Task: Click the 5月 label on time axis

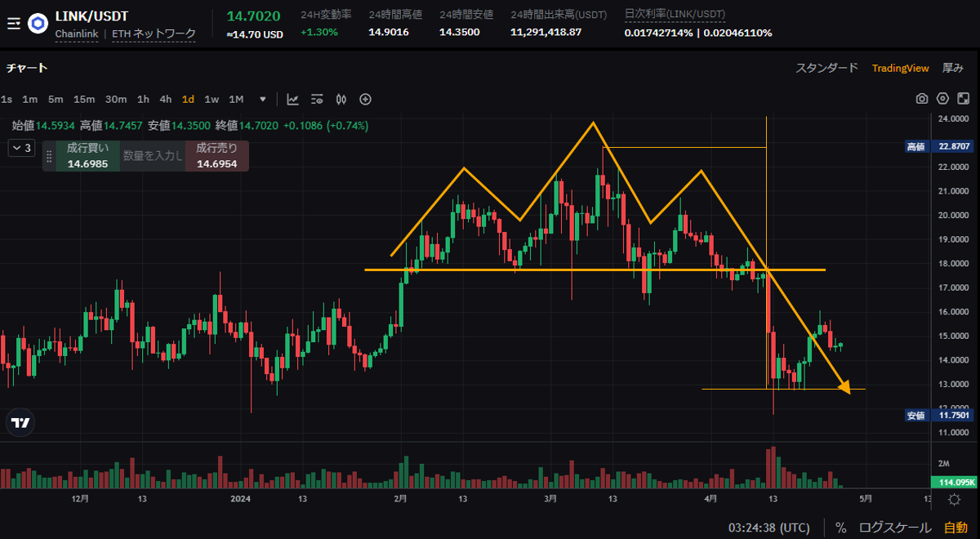Action: click(866, 498)
